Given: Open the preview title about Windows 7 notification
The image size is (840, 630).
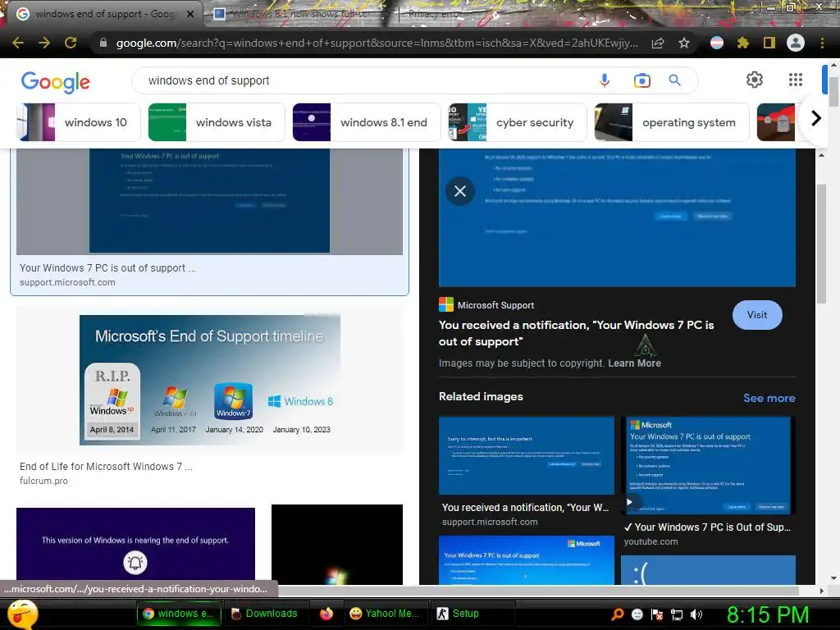Looking at the screenshot, I should [x=576, y=333].
